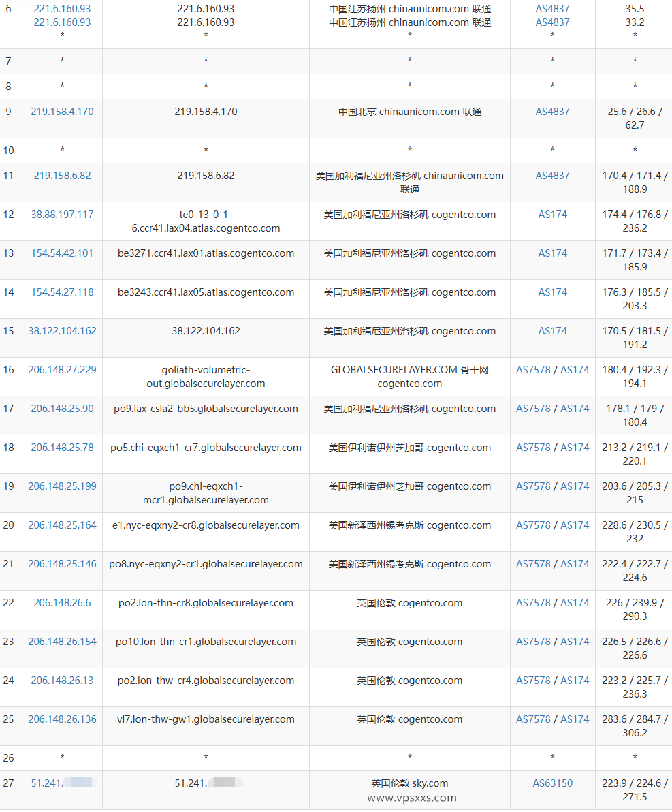Click AS4837 in hop 9 row
The height and width of the screenshot is (812, 672).
(x=552, y=111)
